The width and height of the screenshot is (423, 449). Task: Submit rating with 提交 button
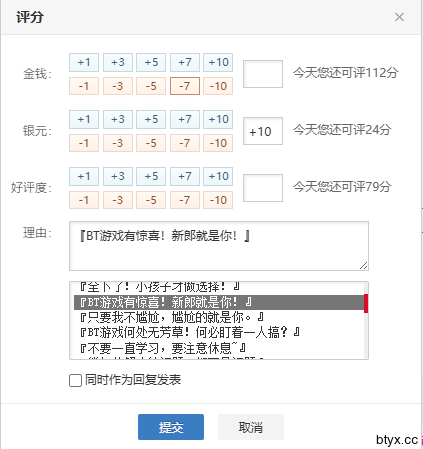coord(171,427)
